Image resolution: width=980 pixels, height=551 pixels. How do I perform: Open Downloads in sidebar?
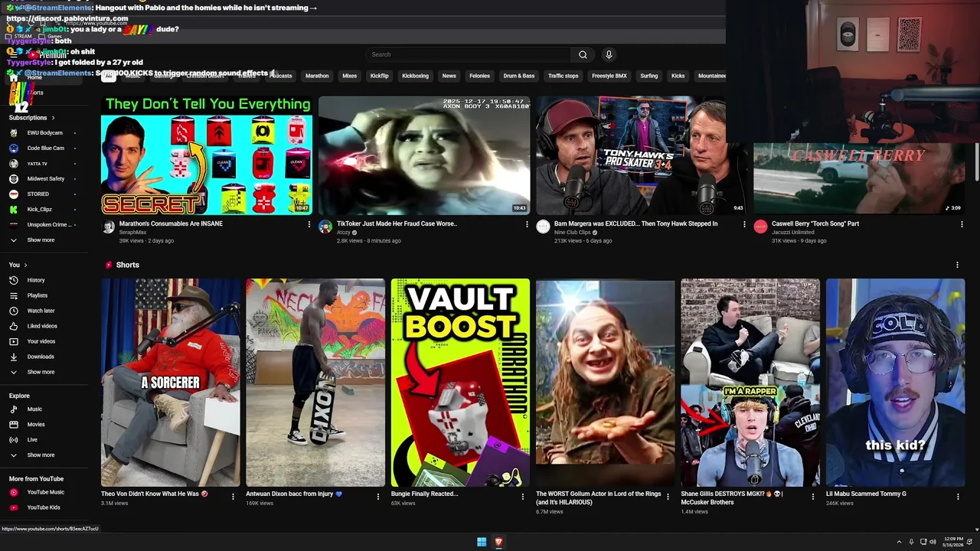[41, 357]
